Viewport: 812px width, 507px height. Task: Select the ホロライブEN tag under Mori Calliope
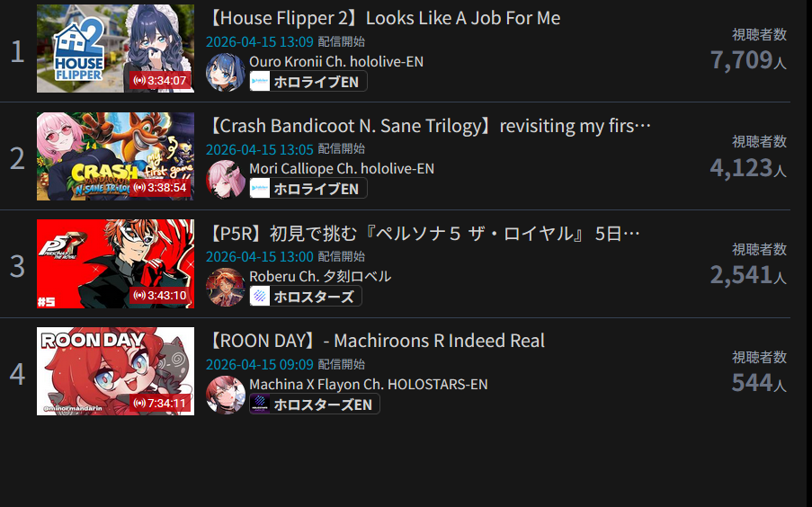pos(308,189)
